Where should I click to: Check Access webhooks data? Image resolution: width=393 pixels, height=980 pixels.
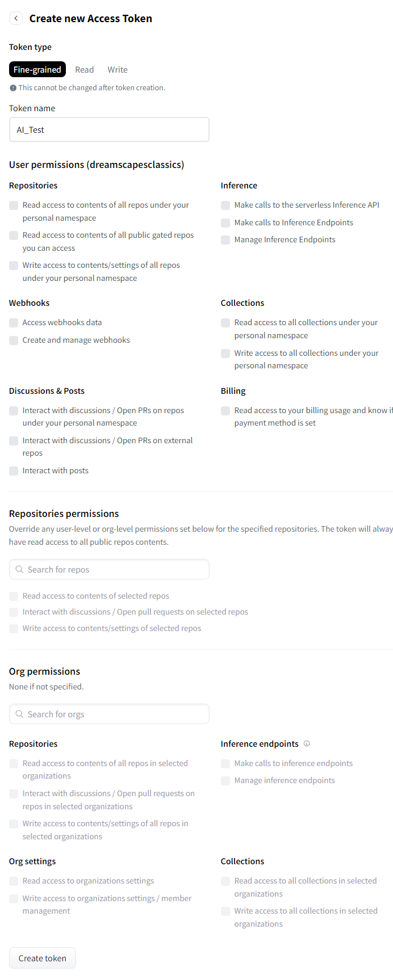click(x=14, y=323)
